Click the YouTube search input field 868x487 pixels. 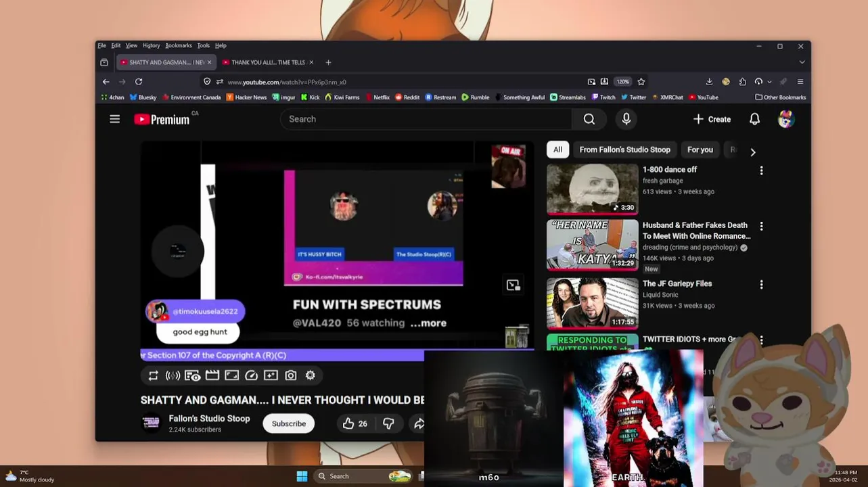click(x=426, y=119)
